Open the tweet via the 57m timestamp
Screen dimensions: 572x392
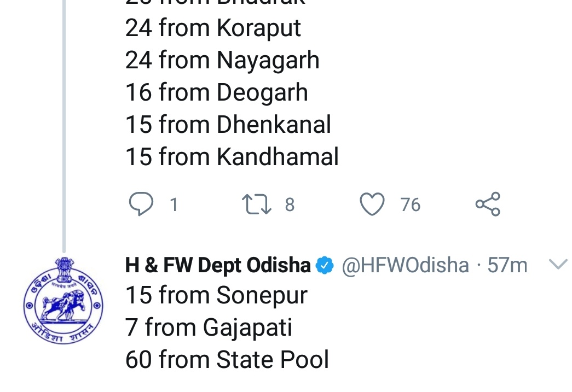[x=508, y=266]
